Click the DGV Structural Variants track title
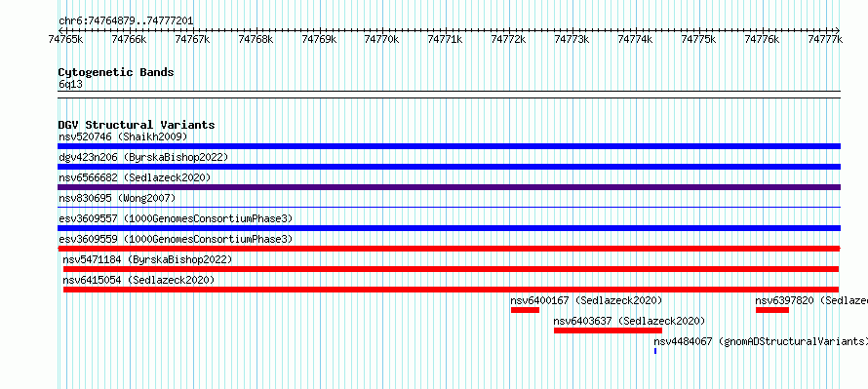 pyautogui.click(x=137, y=125)
